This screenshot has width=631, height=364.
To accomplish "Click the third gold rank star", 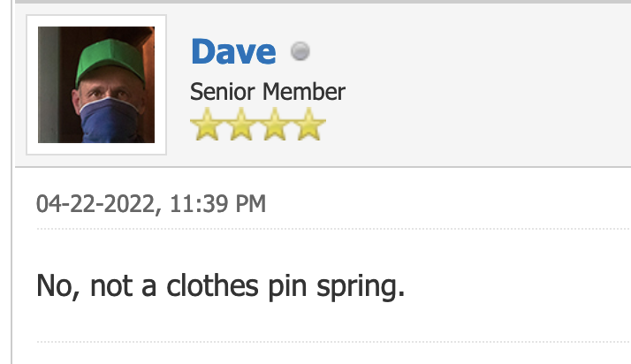I will [275, 125].
